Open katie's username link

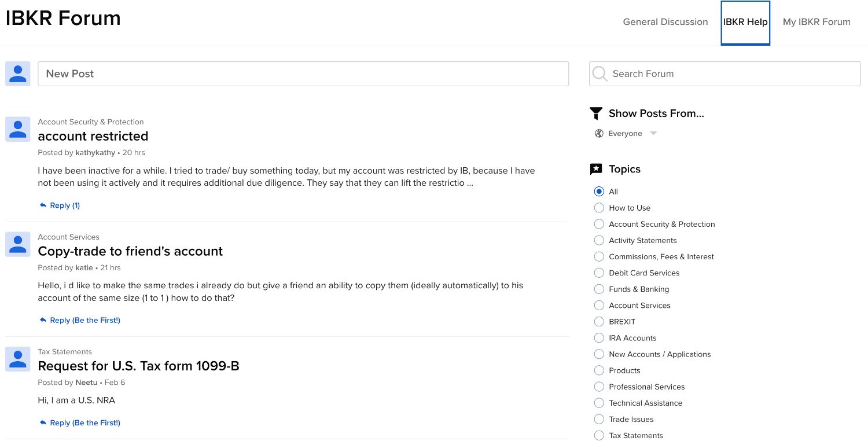(84, 268)
